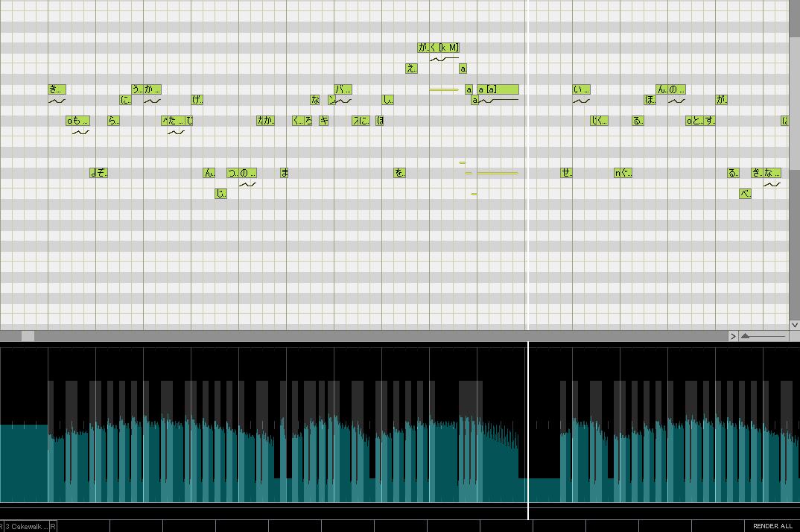The width and height of the screenshot is (800, 532).
Task: Select the 'い ...' note
Action: pyautogui.click(x=581, y=89)
